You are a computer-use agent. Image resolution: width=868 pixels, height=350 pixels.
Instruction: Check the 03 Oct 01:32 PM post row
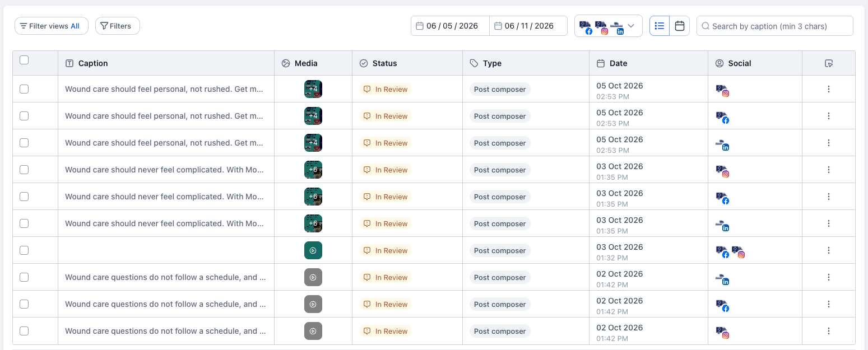pyautogui.click(x=24, y=250)
